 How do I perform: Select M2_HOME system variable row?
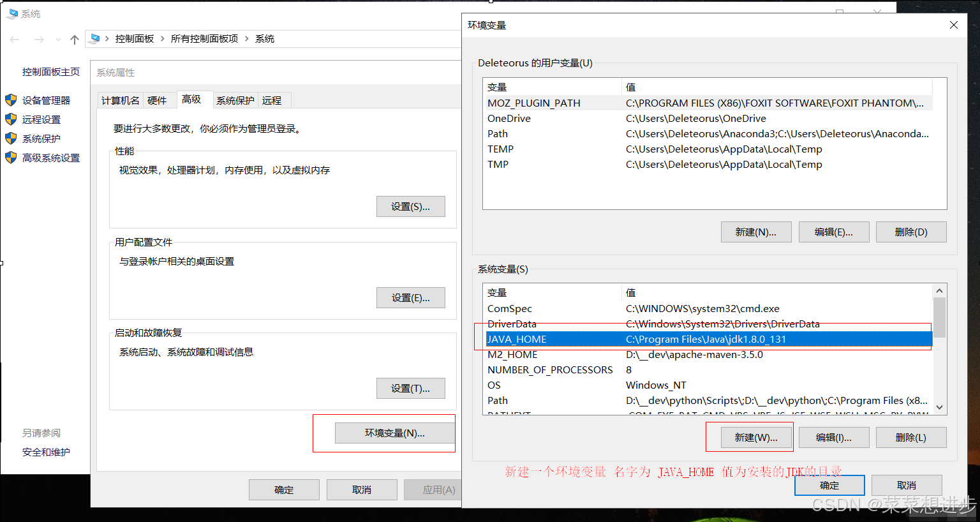(x=708, y=355)
